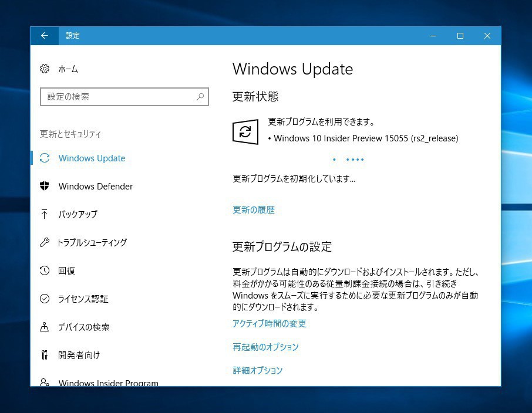
Task: Click 更新プログラムを初期化しています status text
Action: [x=294, y=179]
